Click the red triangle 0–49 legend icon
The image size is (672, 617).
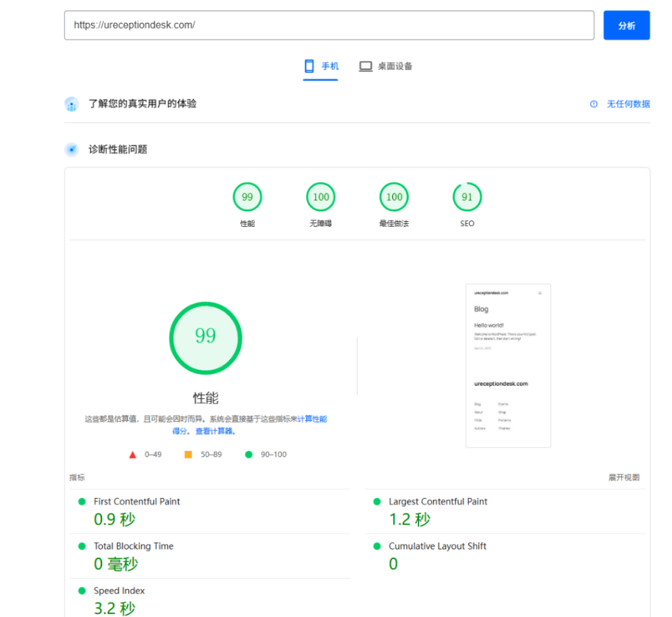(132, 455)
